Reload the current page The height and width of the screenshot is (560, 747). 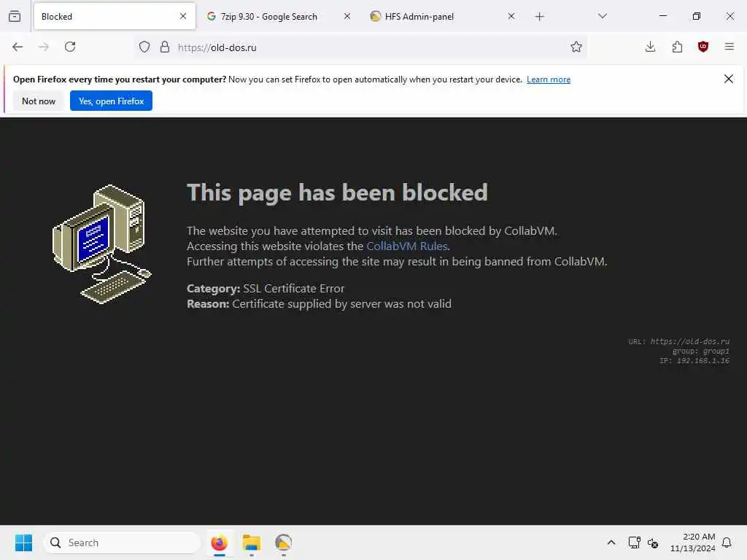(70, 47)
